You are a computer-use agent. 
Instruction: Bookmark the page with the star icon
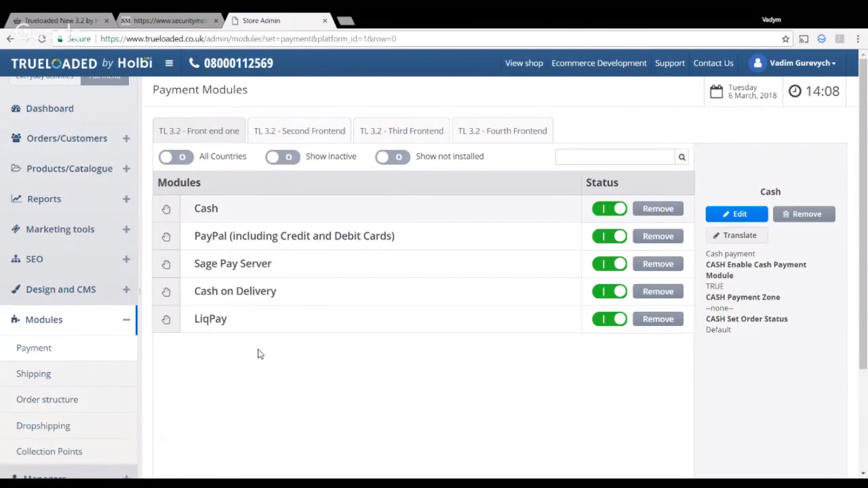[785, 39]
